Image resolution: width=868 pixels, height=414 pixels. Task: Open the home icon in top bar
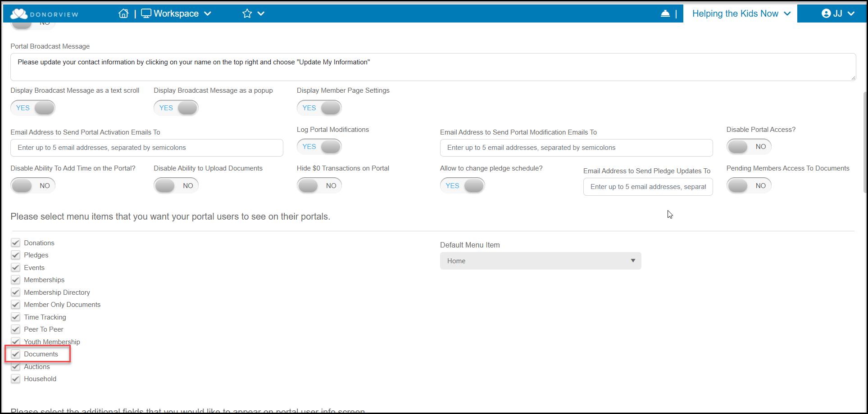click(123, 13)
